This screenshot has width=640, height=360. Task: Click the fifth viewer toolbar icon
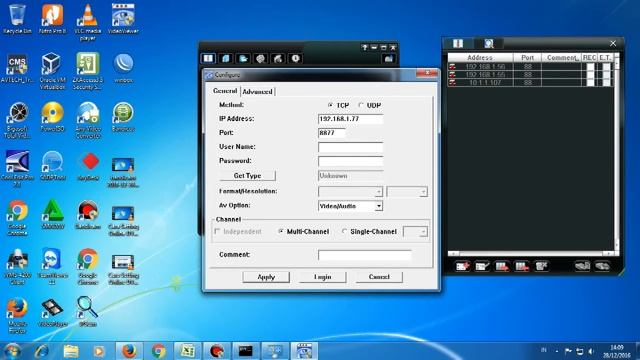click(278, 58)
